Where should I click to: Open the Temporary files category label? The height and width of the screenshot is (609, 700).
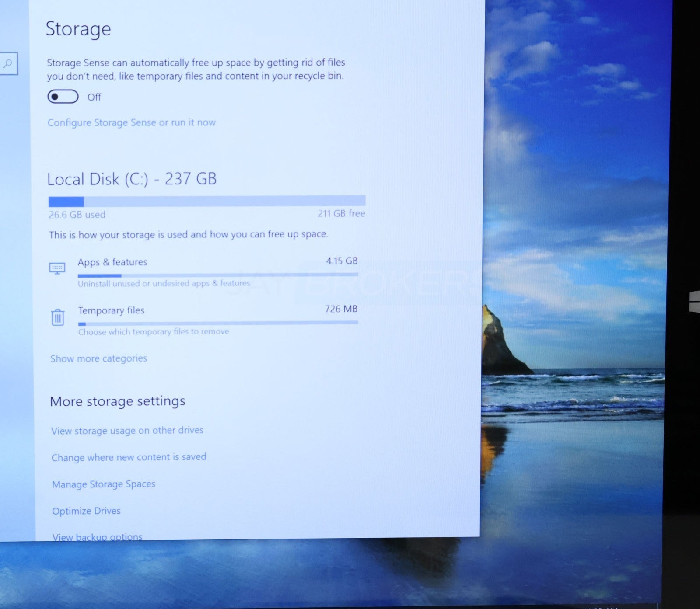pyautogui.click(x=111, y=310)
